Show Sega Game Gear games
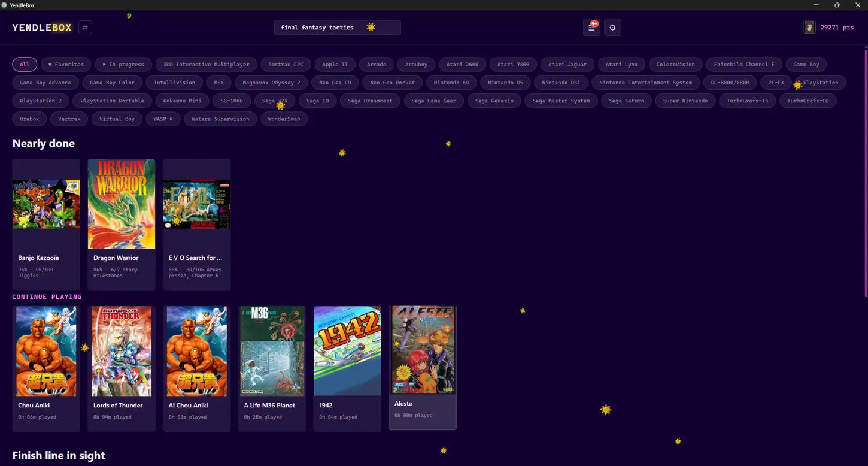This screenshot has width=868, height=466. [434, 101]
